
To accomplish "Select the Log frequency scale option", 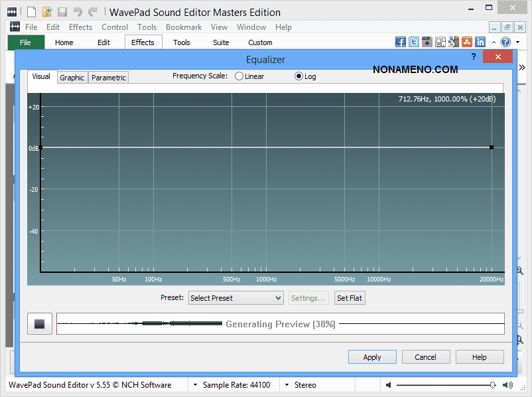I will pos(299,76).
